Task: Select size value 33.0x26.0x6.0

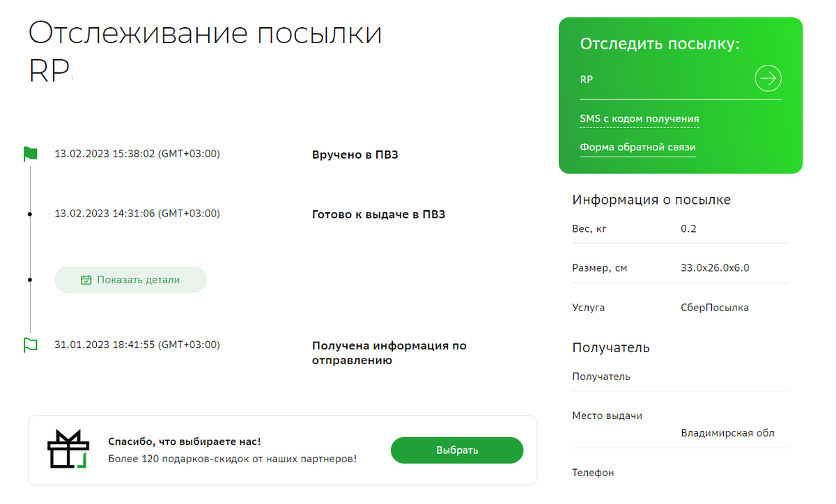Action: [715, 268]
